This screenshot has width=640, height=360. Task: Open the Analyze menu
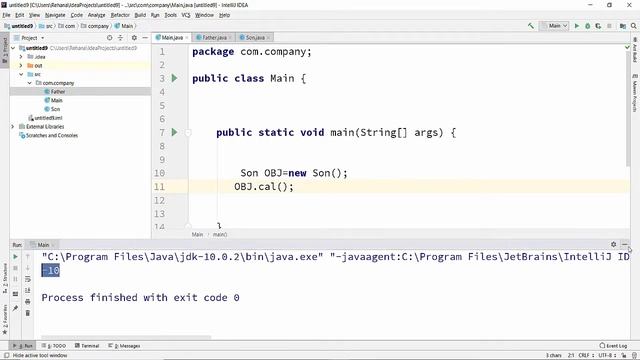pyautogui.click(x=96, y=15)
